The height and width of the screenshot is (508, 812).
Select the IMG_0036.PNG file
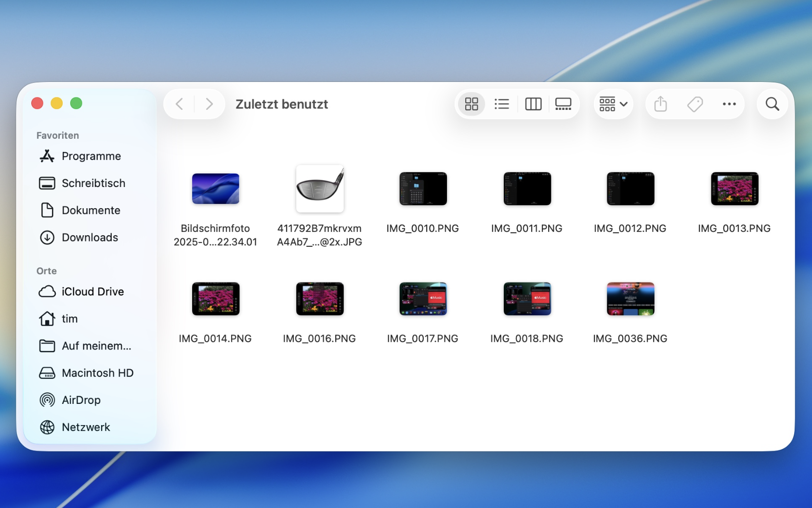(630, 299)
